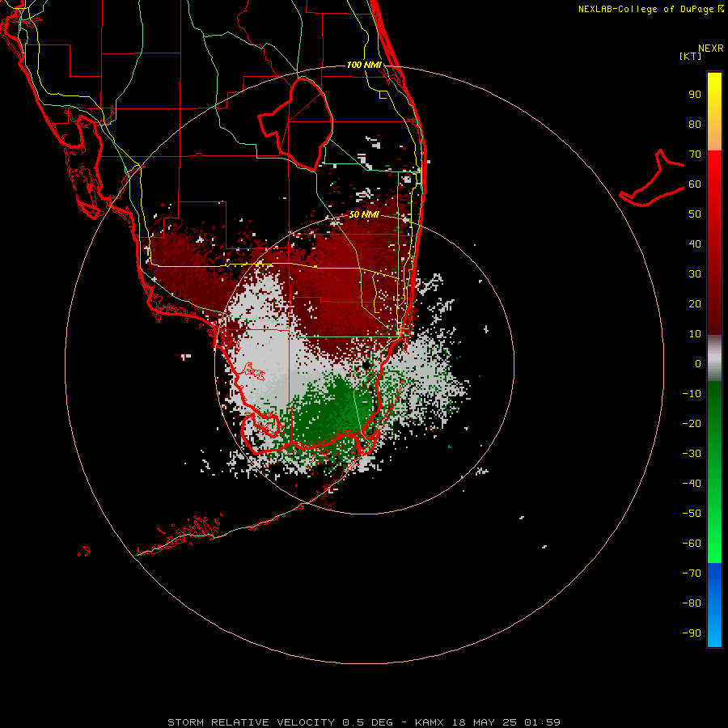This screenshot has height=728, width=728.
Task: Click the [KT] units label
Action: click(690, 56)
